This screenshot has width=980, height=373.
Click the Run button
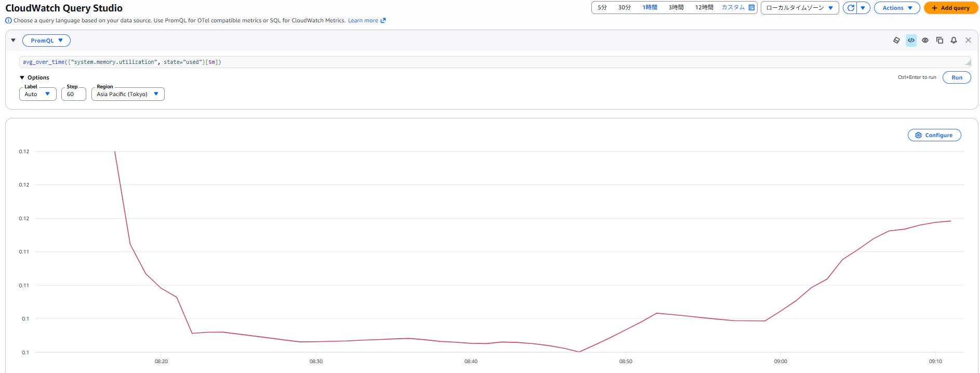pos(957,77)
